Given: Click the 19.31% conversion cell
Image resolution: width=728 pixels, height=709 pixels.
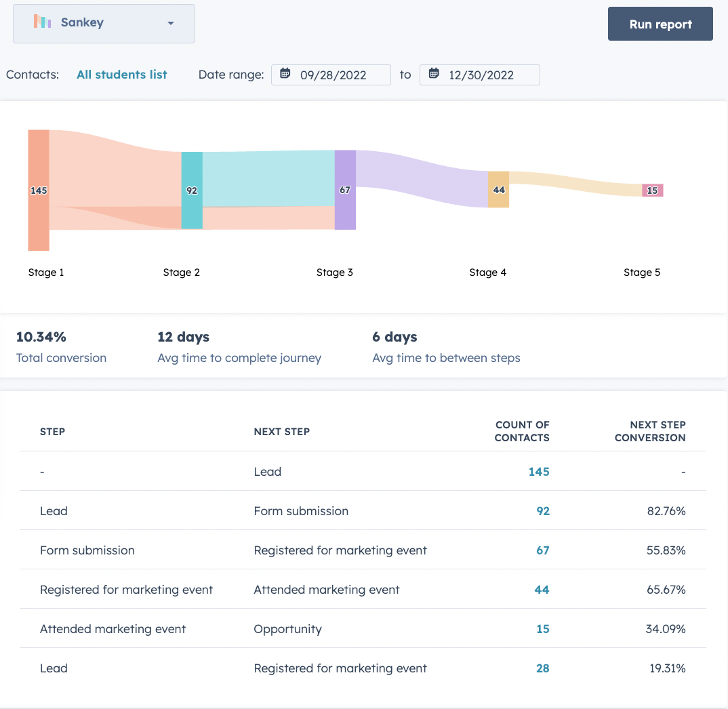Looking at the screenshot, I should [667, 668].
